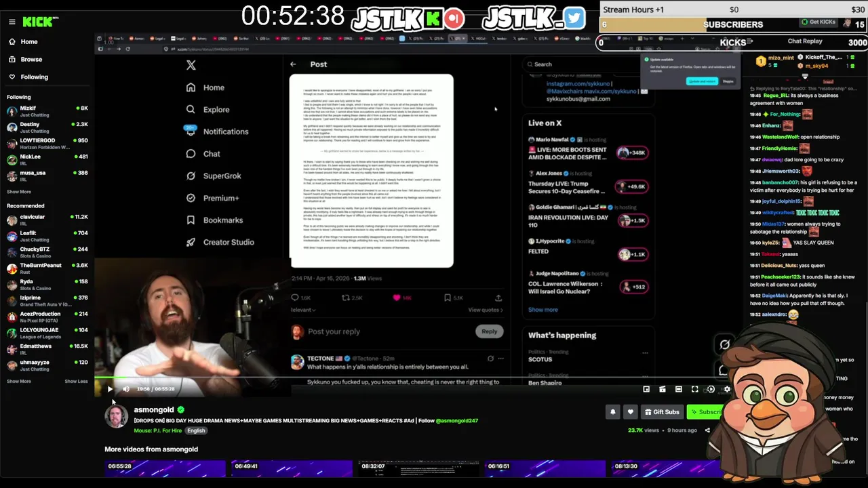Open Creator Studio in X sidebar
This screenshot has height=488, width=868.
click(x=220, y=242)
